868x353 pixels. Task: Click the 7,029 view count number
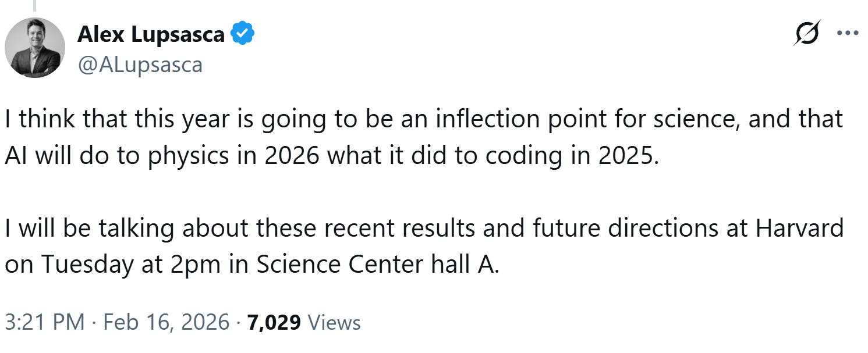pos(274,322)
